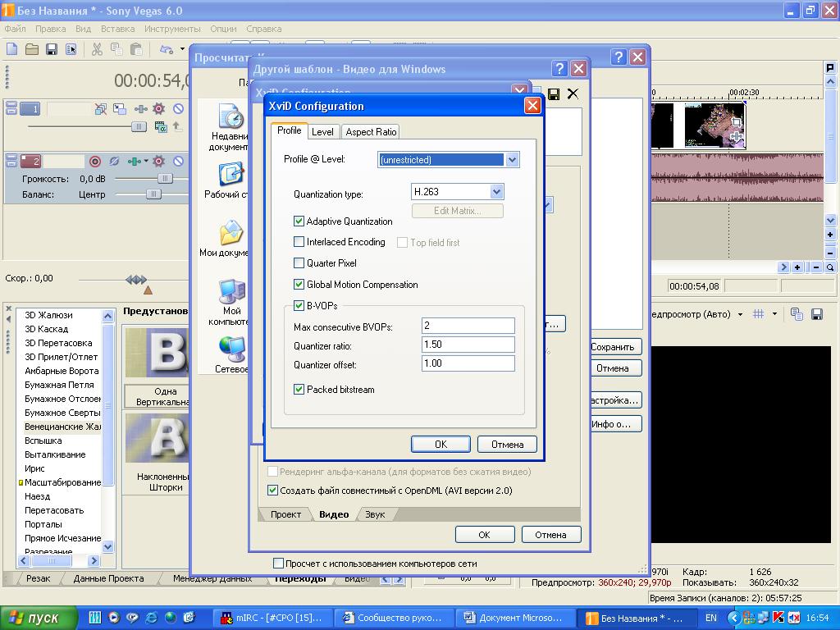Toggle Bypass Motion Blur on video track 1
Image resolution: width=840 pixels, height=630 pixels.
[101, 109]
